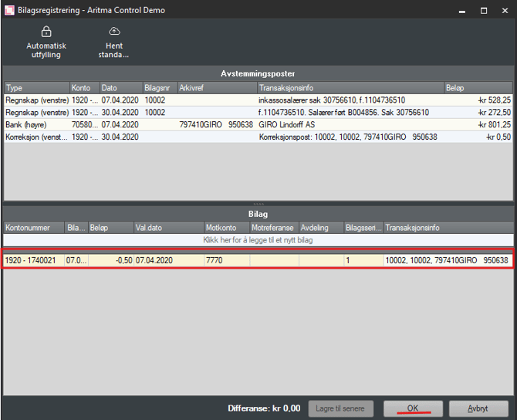517x420 pixels.
Task: Edit the Motkonto cell containing 7770
Action: (225, 261)
